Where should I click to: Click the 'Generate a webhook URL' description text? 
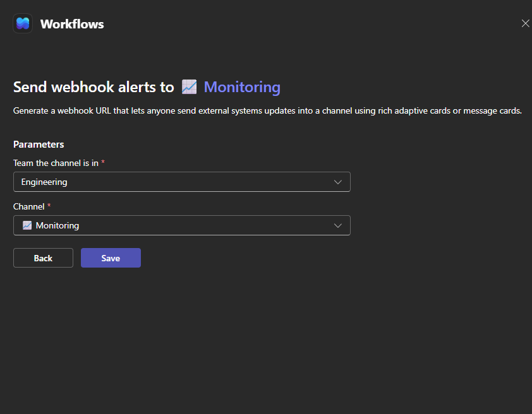click(267, 111)
